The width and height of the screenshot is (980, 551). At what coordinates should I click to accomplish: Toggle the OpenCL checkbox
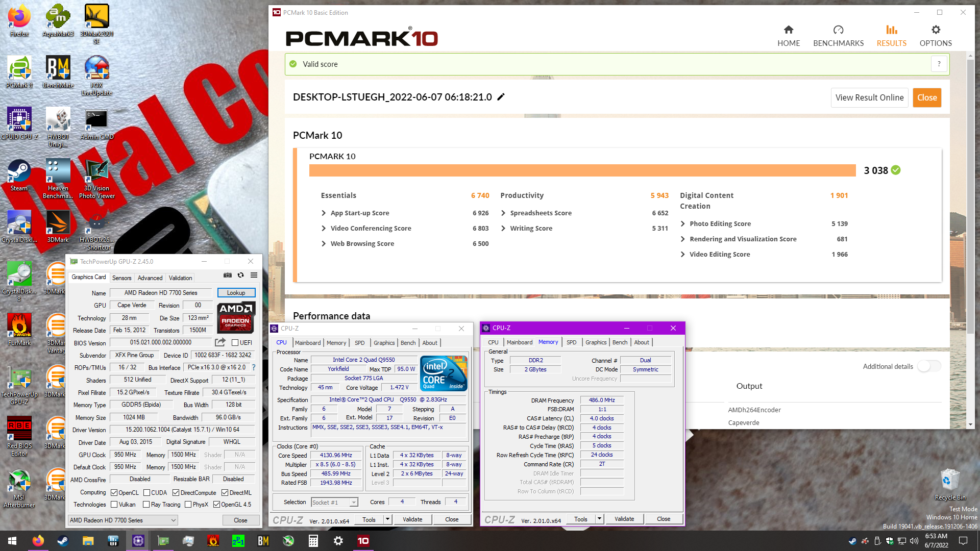pyautogui.click(x=114, y=493)
